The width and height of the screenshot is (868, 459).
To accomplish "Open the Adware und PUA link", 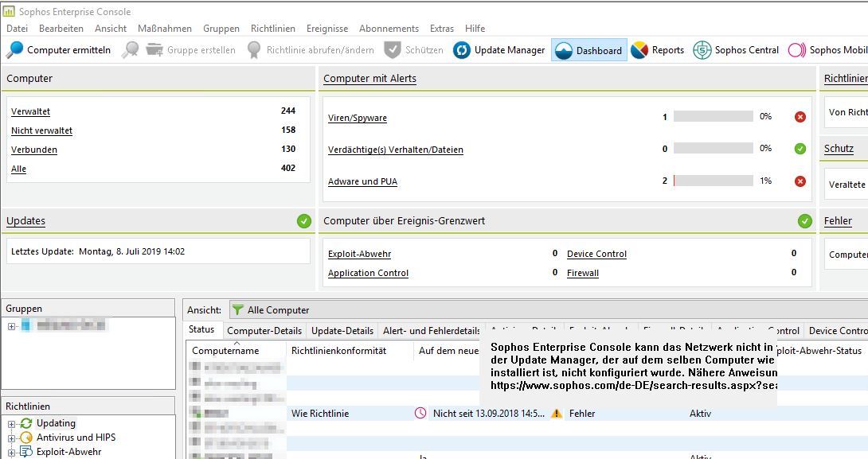I will pyautogui.click(x=362, y=181).
